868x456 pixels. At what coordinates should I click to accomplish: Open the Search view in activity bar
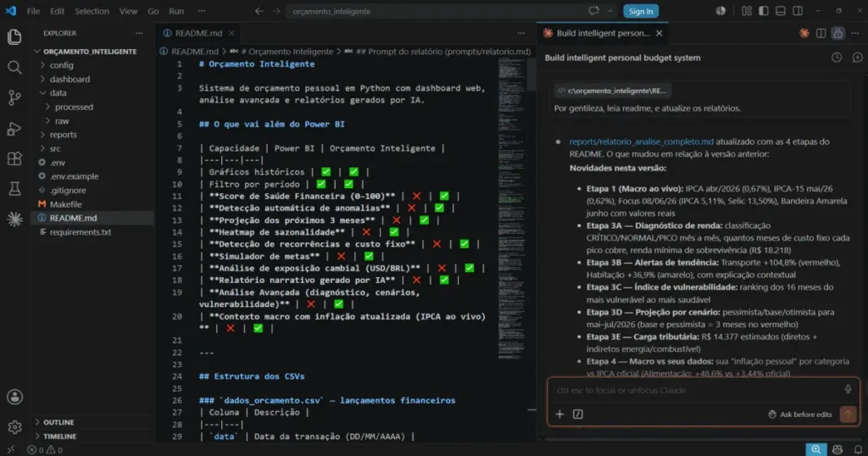(x=14, y=68)
